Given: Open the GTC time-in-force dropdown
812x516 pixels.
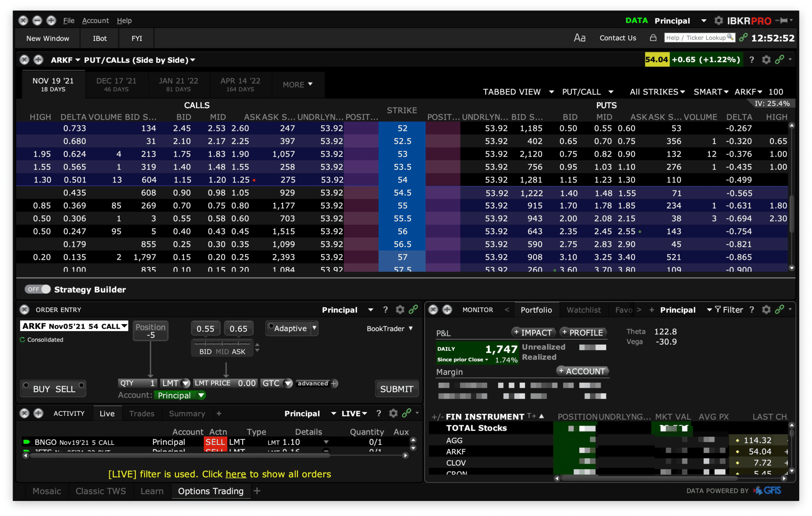Looking at the screenshot, I should tap(287, 383).
